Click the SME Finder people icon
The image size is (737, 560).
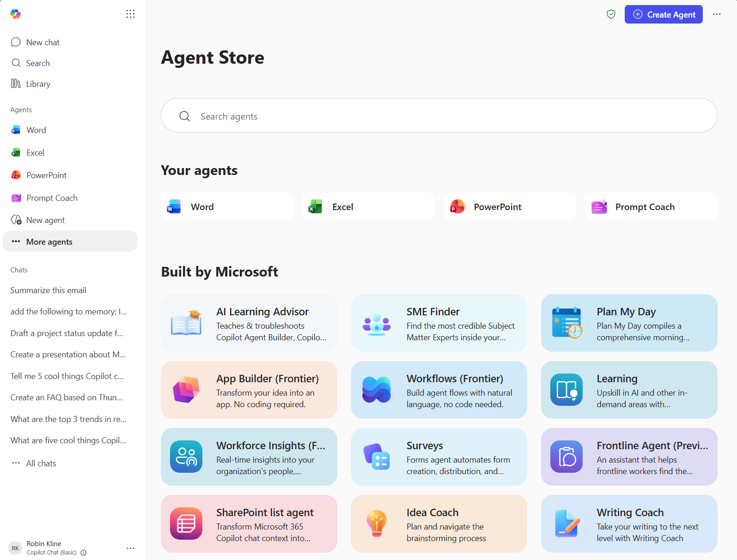point(377,324)
